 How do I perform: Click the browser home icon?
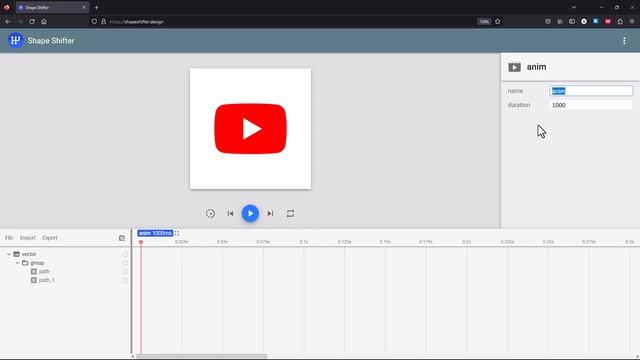[x=44, y=22]
